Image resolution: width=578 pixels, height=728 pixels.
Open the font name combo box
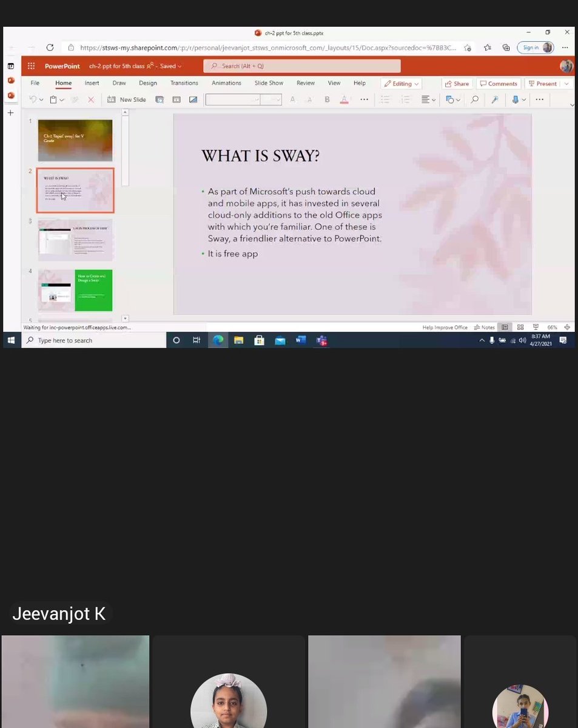coord(233,99)
